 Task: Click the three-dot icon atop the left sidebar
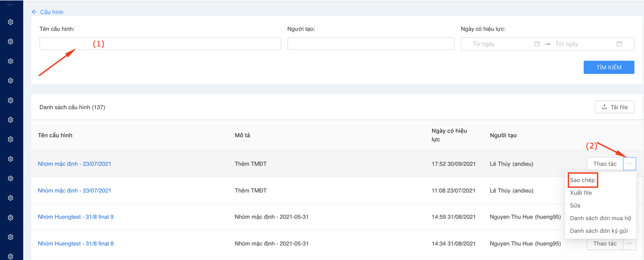click(10, 5)
